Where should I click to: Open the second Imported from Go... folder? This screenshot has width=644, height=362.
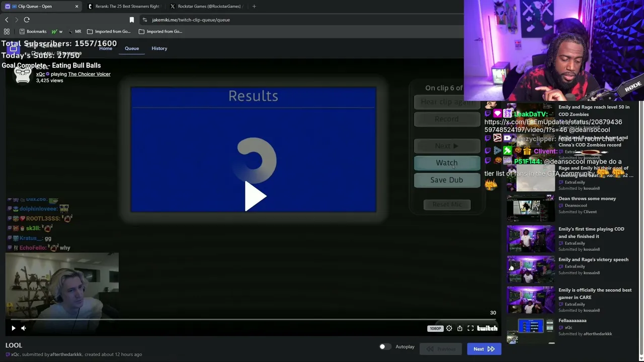(160, 31)
